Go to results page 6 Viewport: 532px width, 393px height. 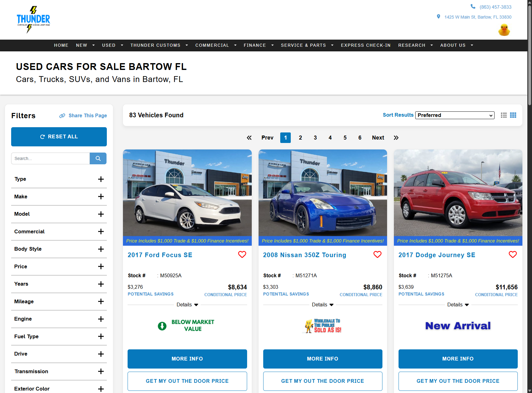pyautogui.click(x=360, y=138)
